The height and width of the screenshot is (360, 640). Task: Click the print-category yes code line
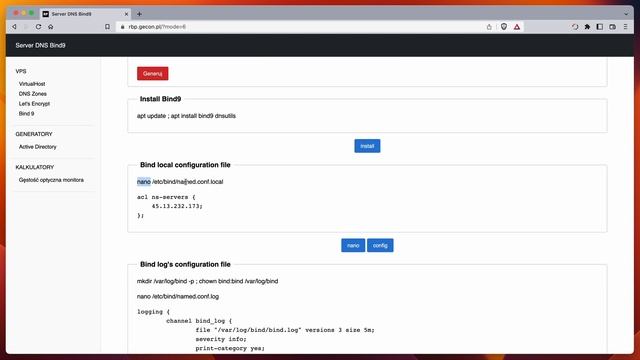click(230, 348)
